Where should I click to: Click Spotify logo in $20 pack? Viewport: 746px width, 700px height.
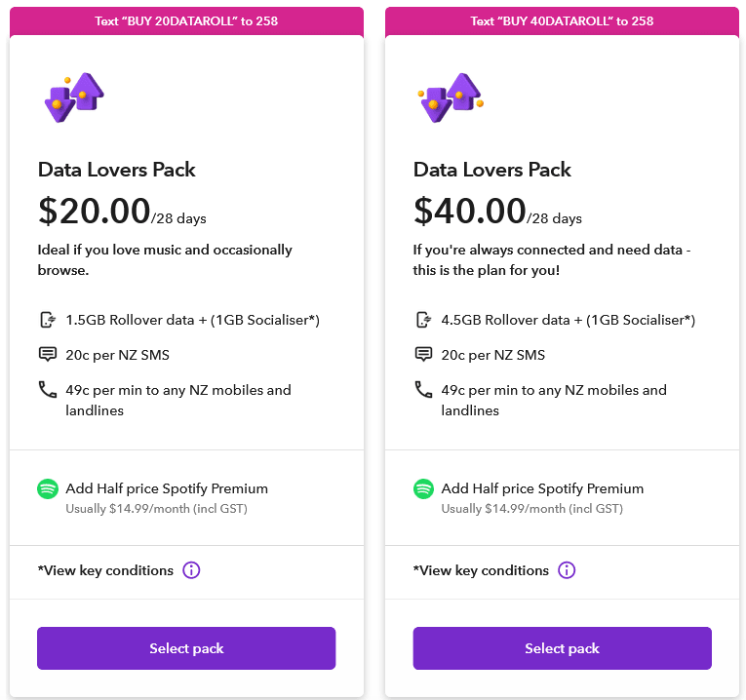click(x=48, y=489)
